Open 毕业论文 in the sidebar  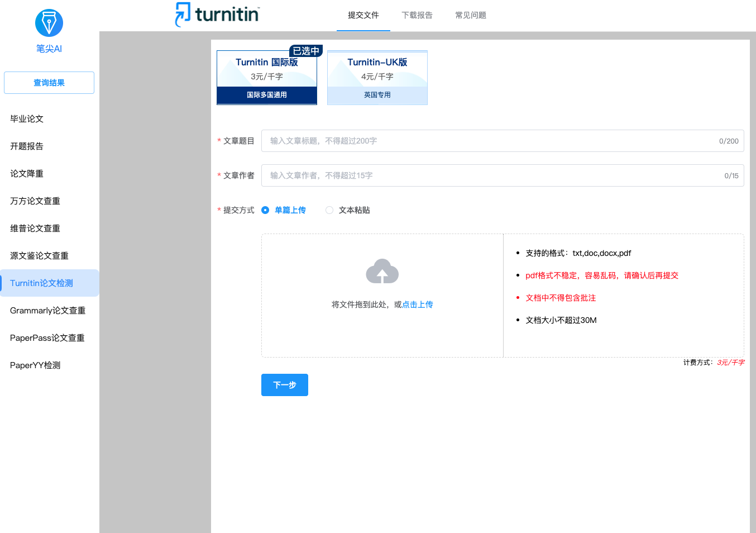(x=27, y=118)
